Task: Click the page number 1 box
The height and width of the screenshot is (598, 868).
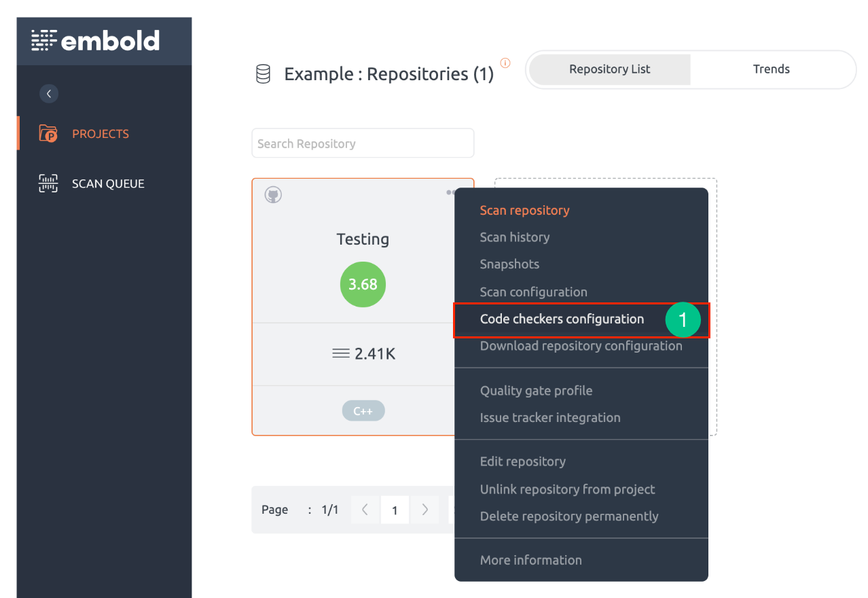Action: (395, 510)
